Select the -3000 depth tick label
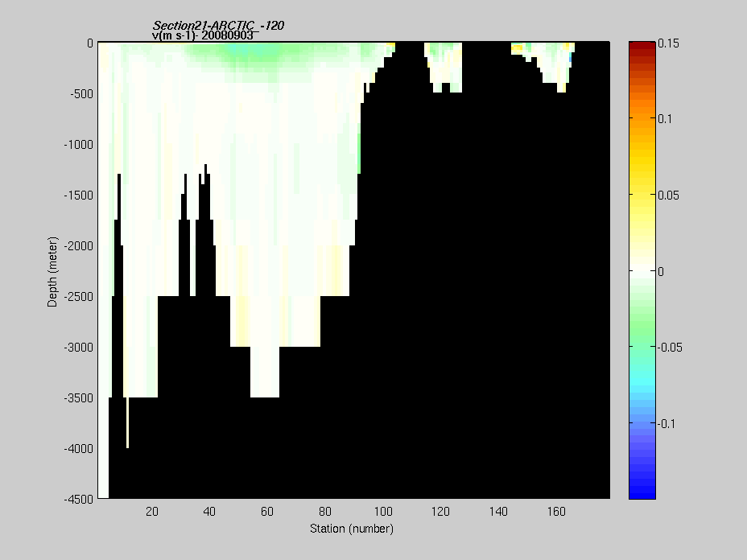This screenshot has width=747, height=560. [x=79, y=348]
